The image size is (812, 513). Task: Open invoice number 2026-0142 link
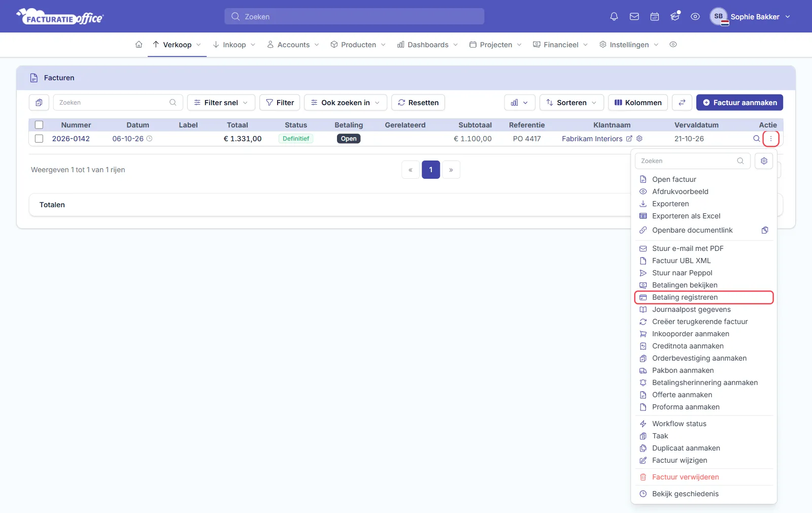click(x=71, y=139)
